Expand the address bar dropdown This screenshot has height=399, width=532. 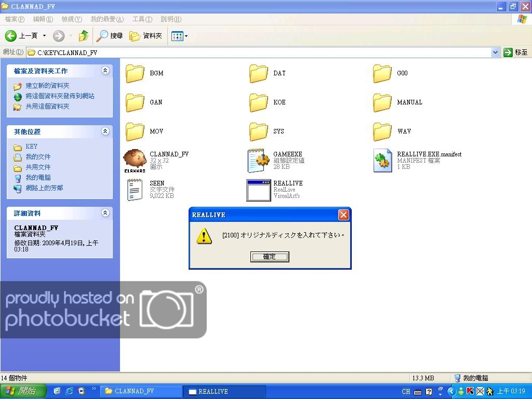[495, 52]
